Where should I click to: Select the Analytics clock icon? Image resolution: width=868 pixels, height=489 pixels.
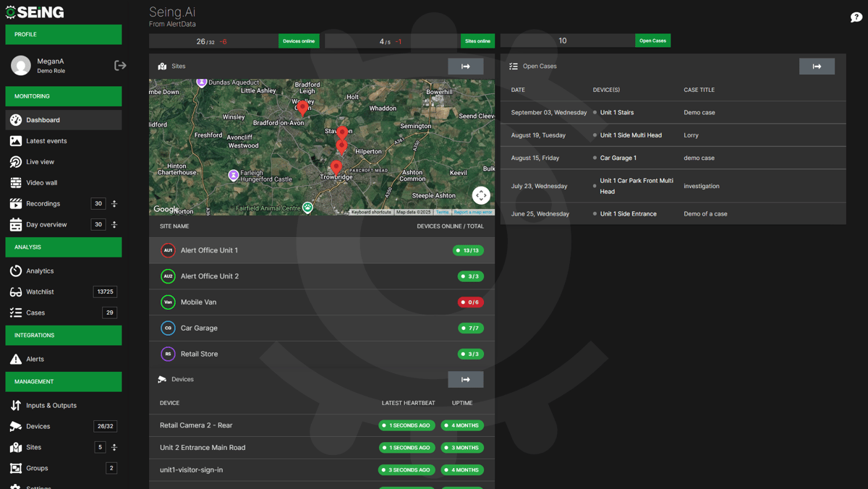[x=16, y=271]
